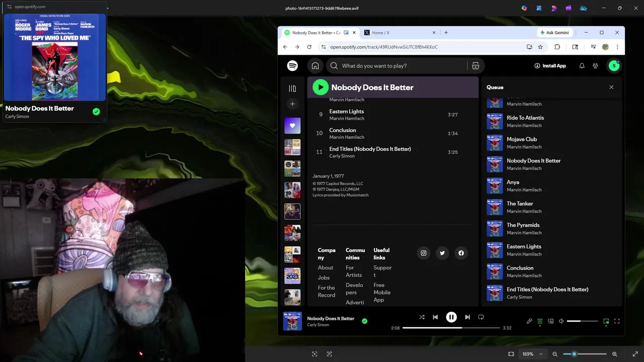This screenshot has height=362, width=644.
Task: Expand photo viewer to full screen arrow
Action: click(x=635, y=354)
